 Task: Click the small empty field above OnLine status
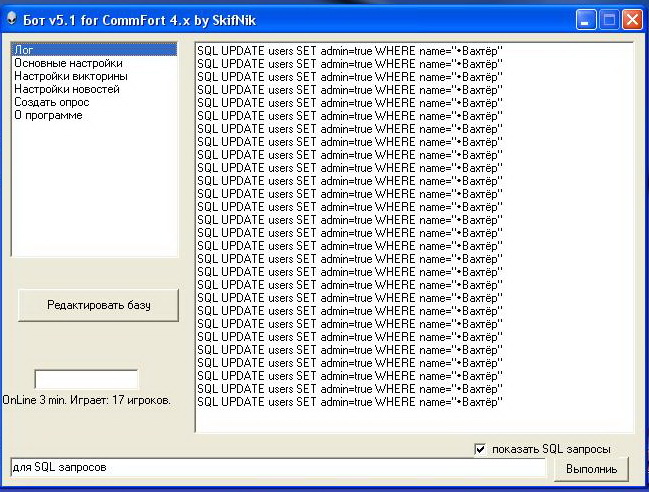pyautogui.click(x=86, y=379)
